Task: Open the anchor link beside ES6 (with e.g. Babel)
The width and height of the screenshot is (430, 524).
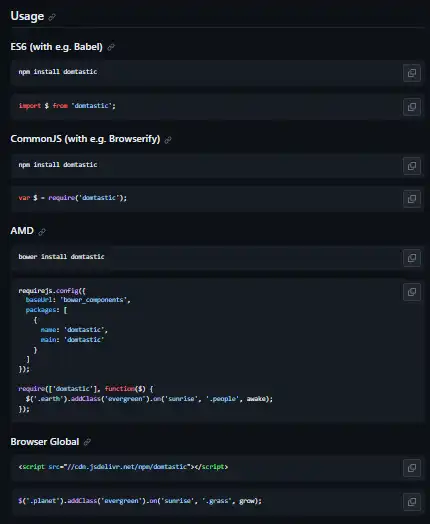Action: point(111,47)
